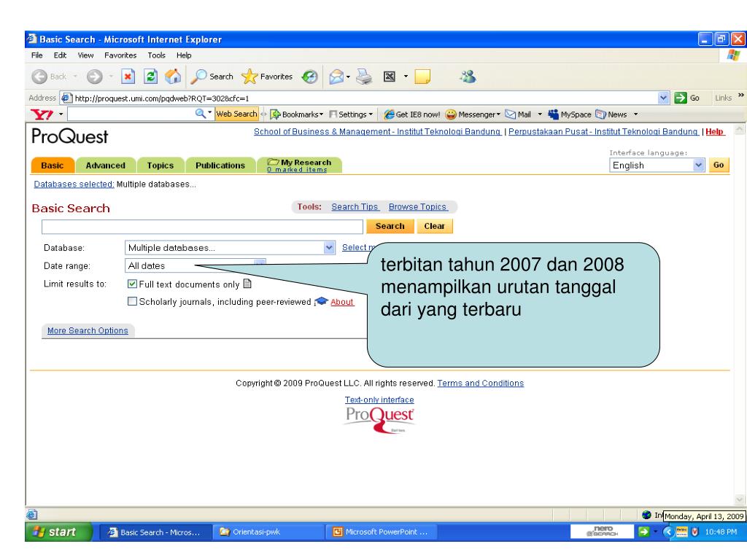This screenshot has width=747, height=560.
Task: Switch to the Advanced tab
Action: coord(106,166)
